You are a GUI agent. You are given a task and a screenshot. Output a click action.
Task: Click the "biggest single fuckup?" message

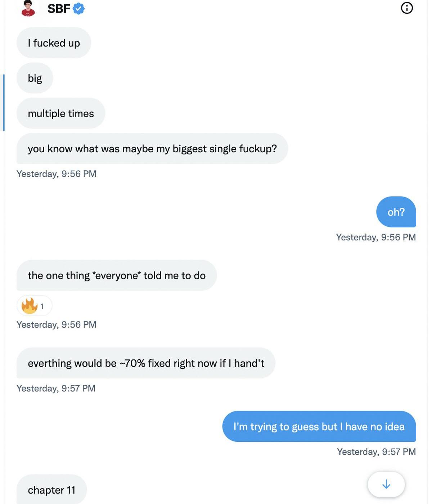tap(152, 149)
